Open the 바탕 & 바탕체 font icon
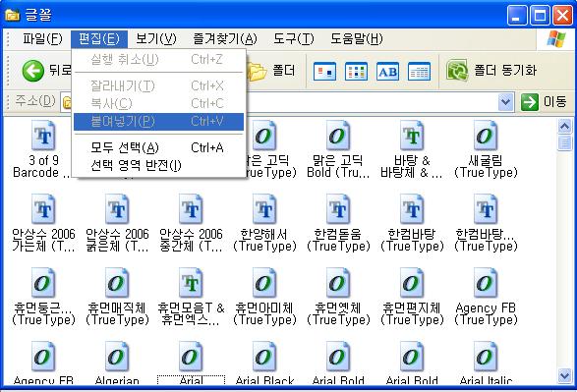This screenshot has height=392, width=577. [412, 136]
